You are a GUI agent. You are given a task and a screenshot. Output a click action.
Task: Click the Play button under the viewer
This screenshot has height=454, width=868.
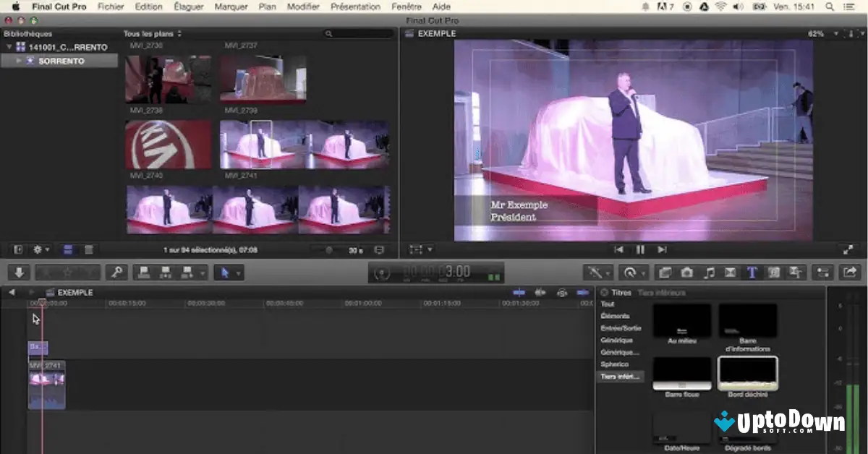[x=639, y=249]
